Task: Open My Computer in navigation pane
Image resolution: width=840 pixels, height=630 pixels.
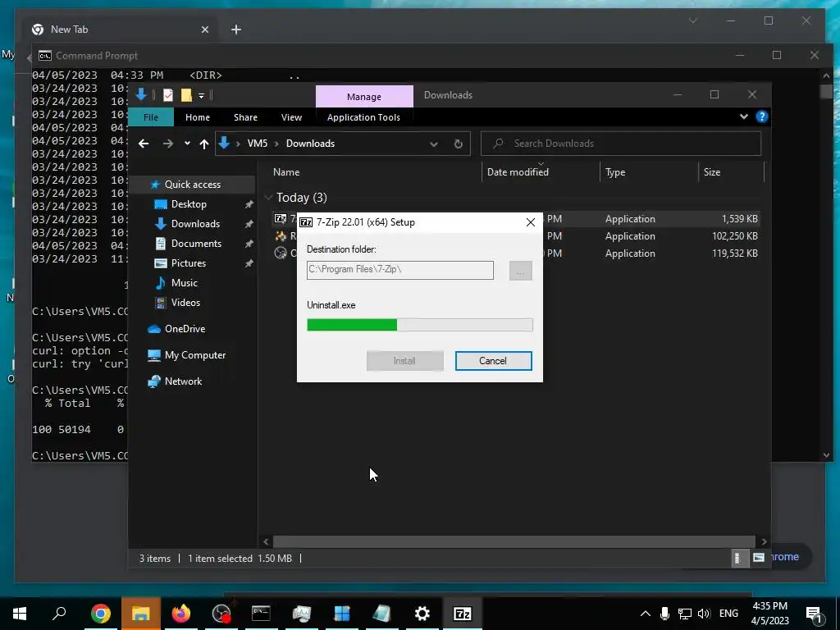Action: (195, 355)
